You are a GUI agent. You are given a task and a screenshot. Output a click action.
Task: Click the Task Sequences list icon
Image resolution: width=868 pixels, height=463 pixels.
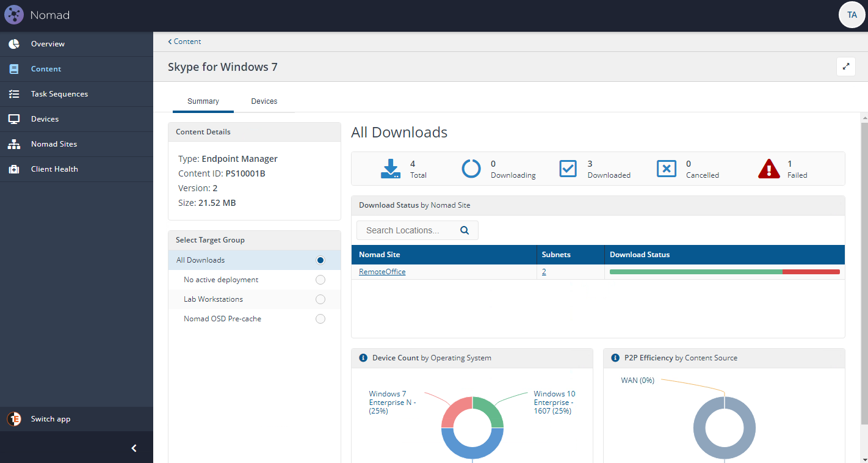click(x=14, y=94)
